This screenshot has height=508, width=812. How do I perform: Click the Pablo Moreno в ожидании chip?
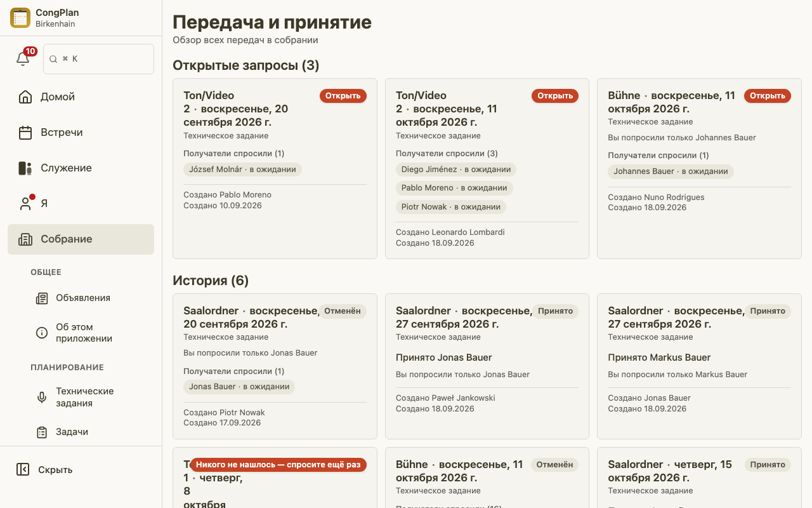[x=454, y=188]
